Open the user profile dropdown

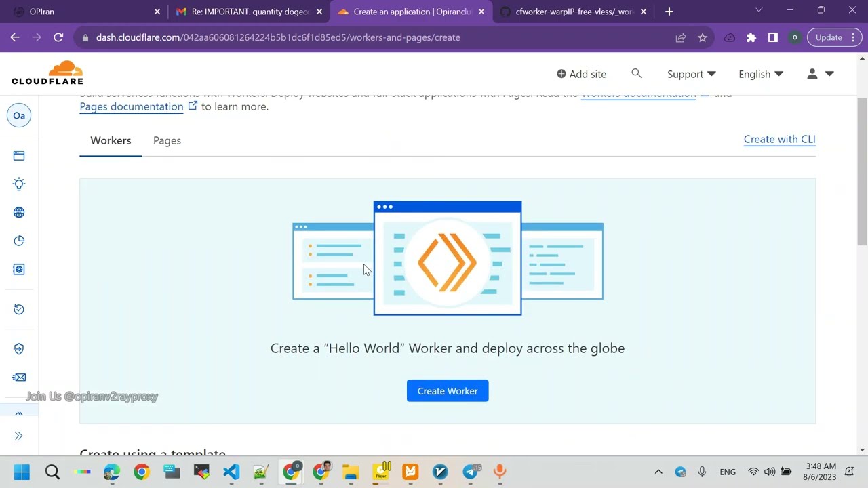820,74
